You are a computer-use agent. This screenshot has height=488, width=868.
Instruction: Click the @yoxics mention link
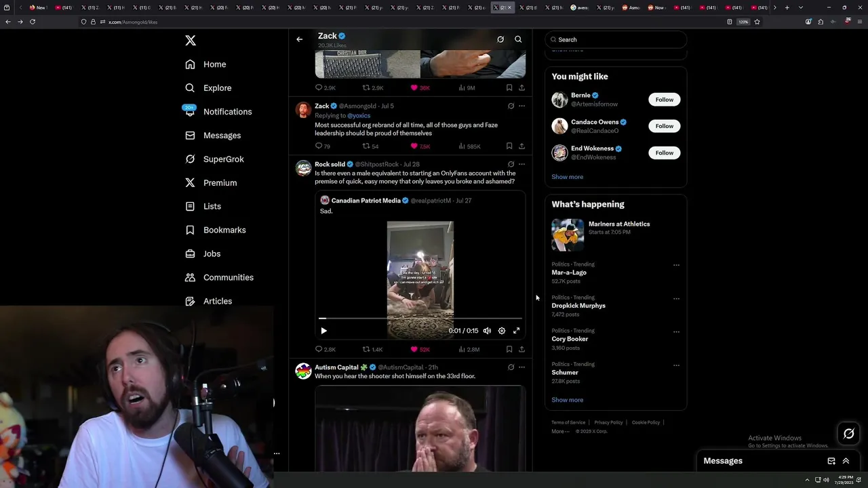click(359, 116)
